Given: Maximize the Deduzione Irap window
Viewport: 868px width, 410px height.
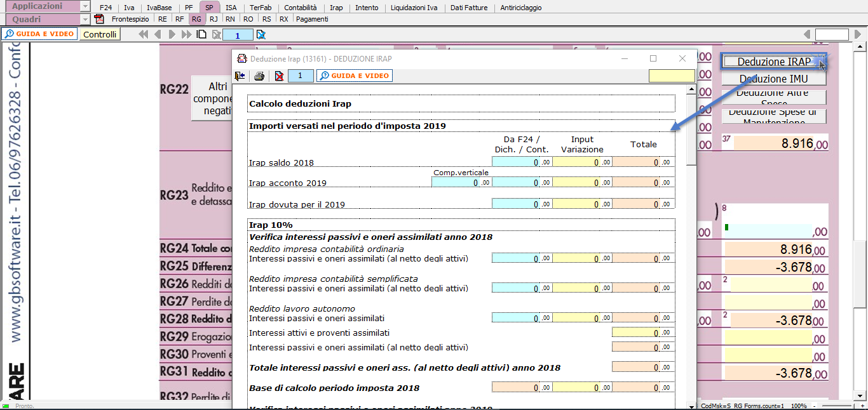Looking at the screenshot, I should [x=653, y=58].
